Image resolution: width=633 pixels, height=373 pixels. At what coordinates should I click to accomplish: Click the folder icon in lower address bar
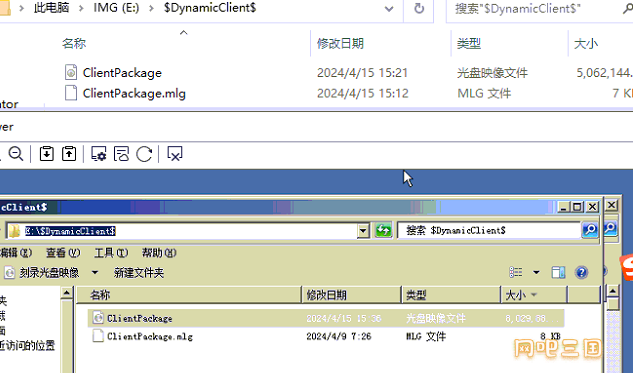pyautogui.click(x=15, y=231)
